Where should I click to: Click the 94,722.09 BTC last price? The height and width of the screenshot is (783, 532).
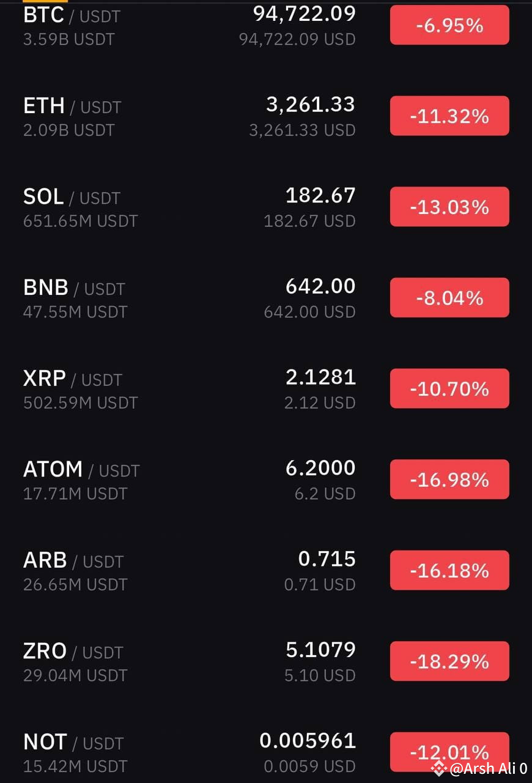coord(305,13)
